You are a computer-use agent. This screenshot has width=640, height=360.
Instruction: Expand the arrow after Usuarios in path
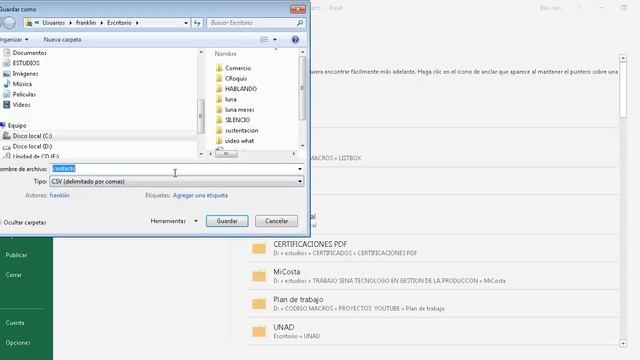71,23
